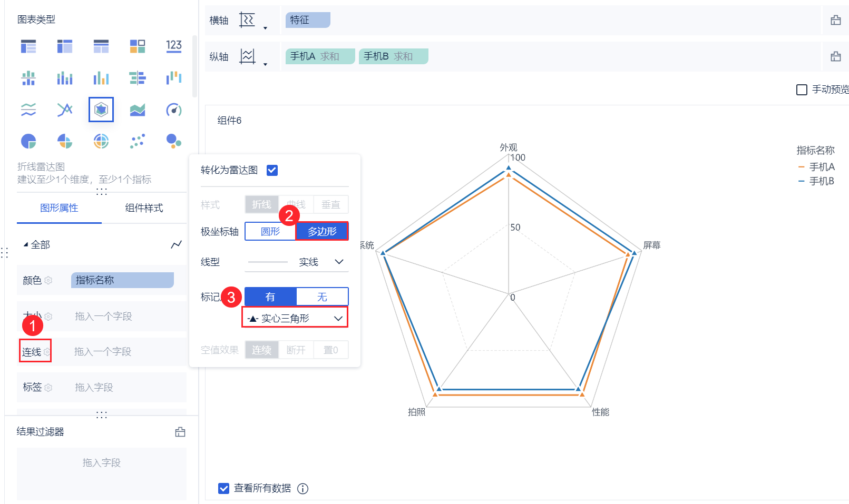Image resolution: width=849 pixels, height=504 pixels.
Task: Choose the pie chart type icon
Action: click(x=28, y=141)
